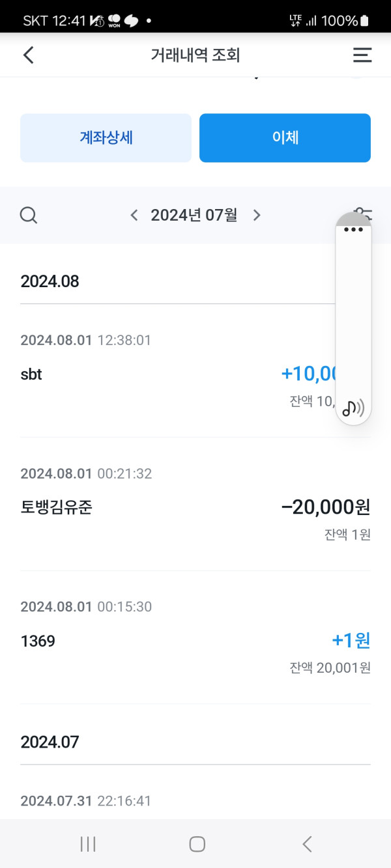Tap the search magnifier icon

[x=29, y=215]
